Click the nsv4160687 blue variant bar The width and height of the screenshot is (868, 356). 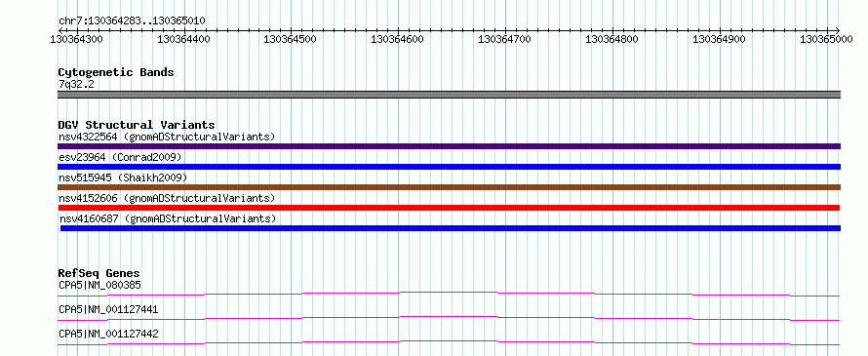(x=450, y=228)
